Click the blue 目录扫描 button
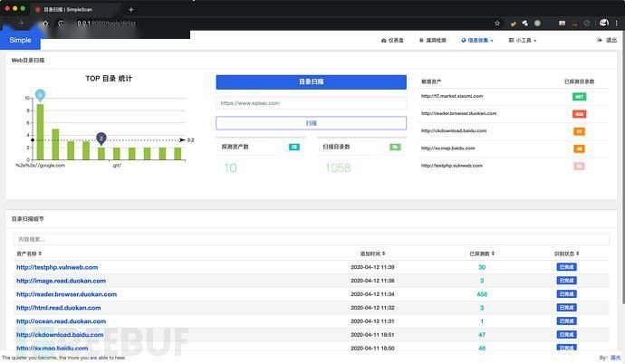Image resolution: width=625 pixels, height=364 pixels. coord(311,82)
